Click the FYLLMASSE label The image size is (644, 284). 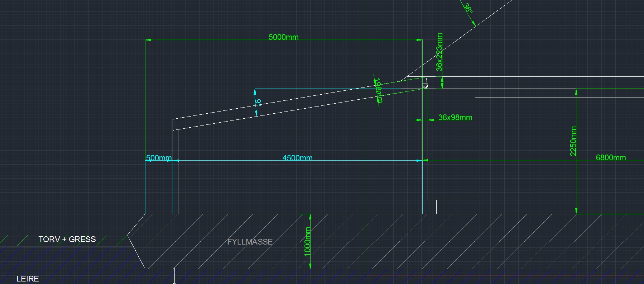[250, 242]
